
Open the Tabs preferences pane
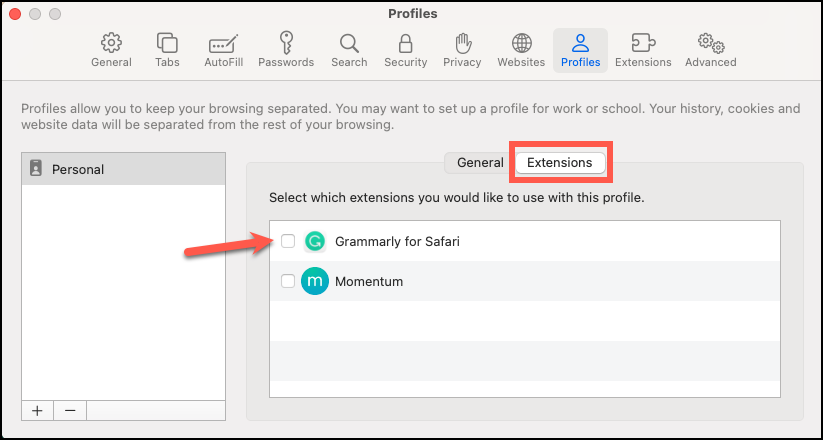[x=167, y=50]
